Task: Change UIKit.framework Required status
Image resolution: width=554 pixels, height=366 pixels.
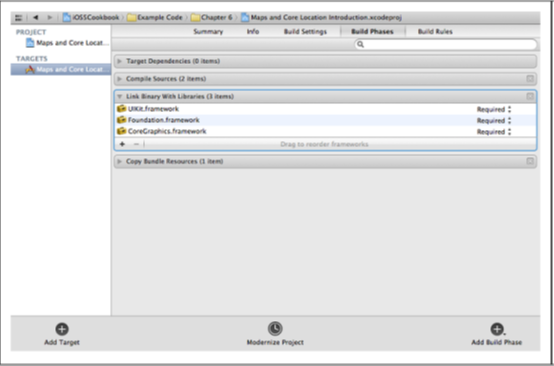Action: [x=494, y=110]
